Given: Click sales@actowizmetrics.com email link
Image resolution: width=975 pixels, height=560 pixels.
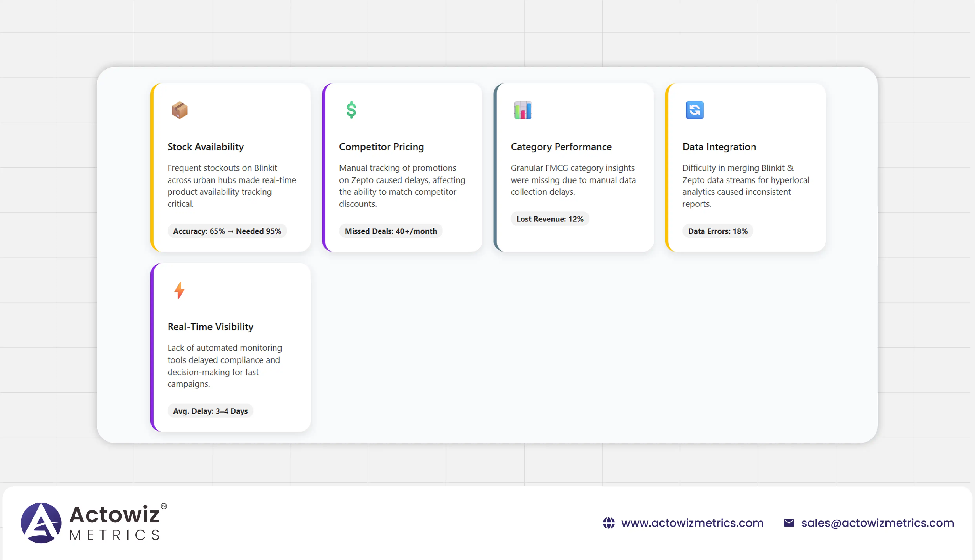Looking at the screenshot, I should (877, 523).
